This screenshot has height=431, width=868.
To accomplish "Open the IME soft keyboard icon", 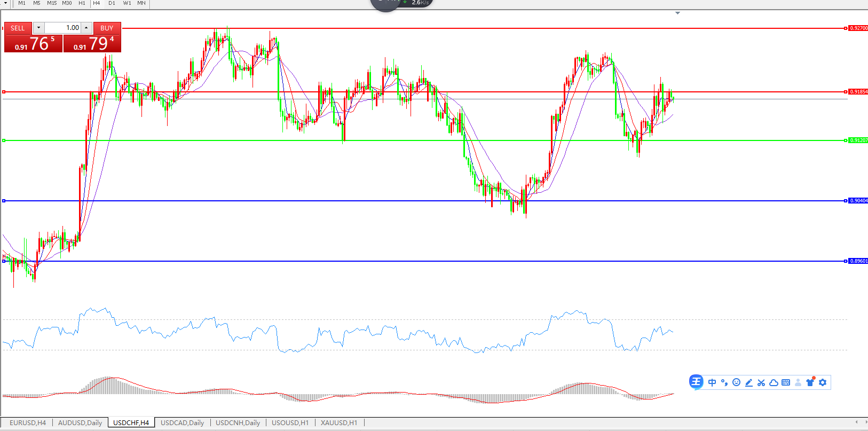I will pyautogui.click(x=786, y=382).
